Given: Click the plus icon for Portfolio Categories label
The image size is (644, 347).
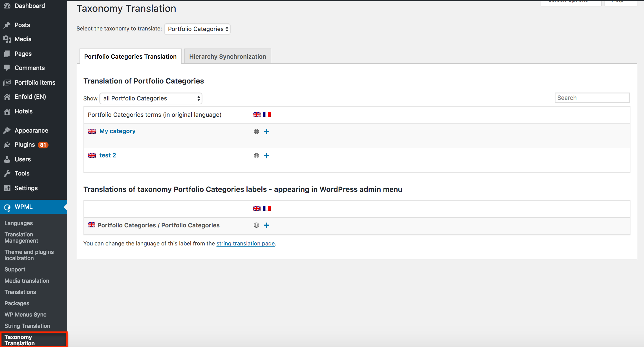Looking at the screenshot, I should pos(266,225).
